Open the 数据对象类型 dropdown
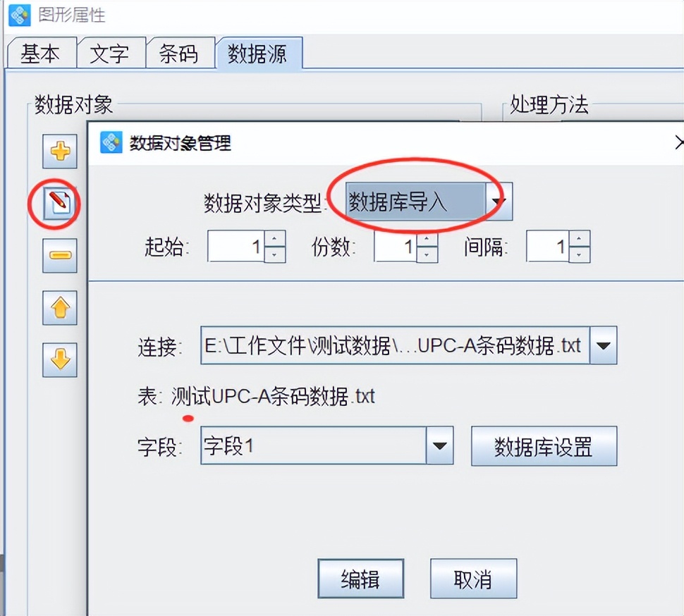Image resolution: width=684 pixels, height=616 pixels. (x=499, y=202)
